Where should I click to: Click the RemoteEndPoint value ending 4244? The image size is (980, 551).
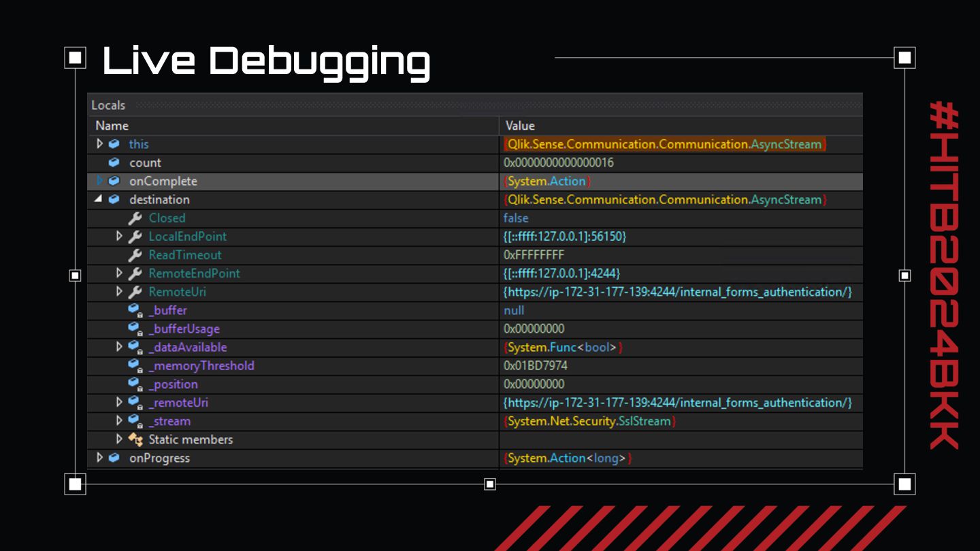[x=561, y=273]
